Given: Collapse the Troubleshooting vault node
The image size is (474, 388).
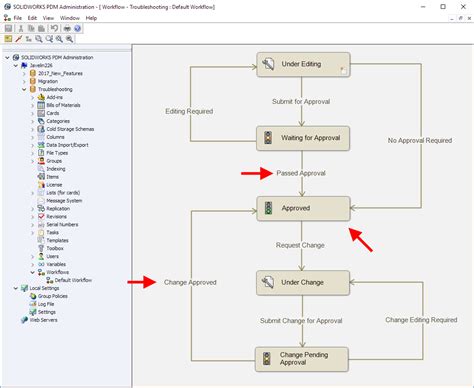Looking at the screenshot, I should [x=24, y=89].
